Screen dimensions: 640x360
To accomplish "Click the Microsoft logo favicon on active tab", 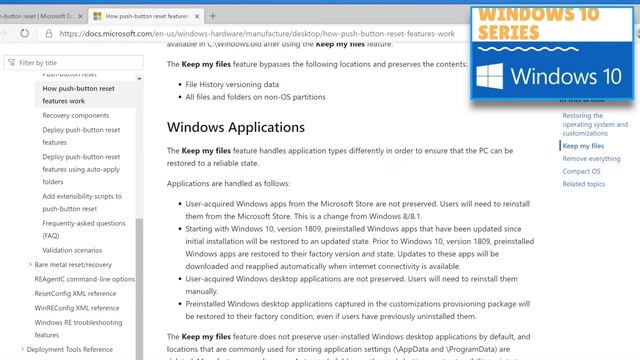I will [97, 16].
